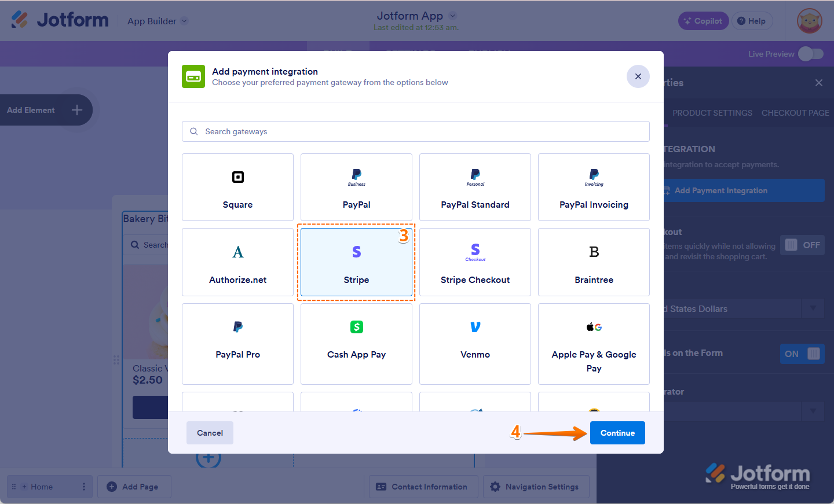This screenshot has width=834, height=504.
Task: Open Contact Information settings
Action: (x=423, y=487)
